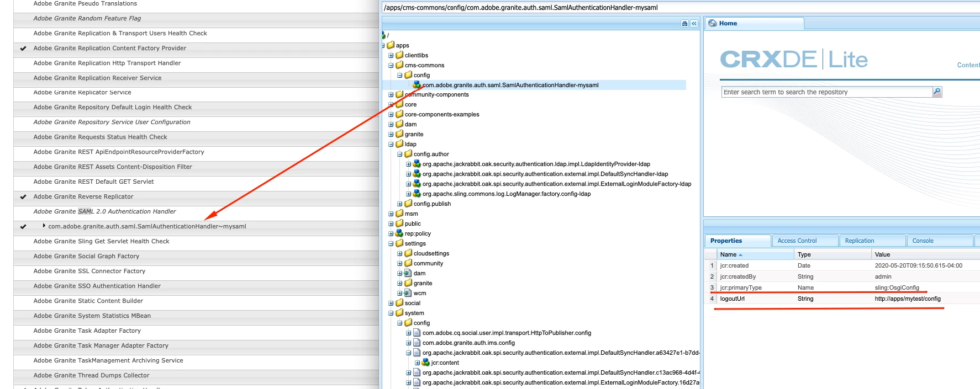Expand the core-components-examples node
This screenshot has height=389, width=980.
click(x=391, y=115)
